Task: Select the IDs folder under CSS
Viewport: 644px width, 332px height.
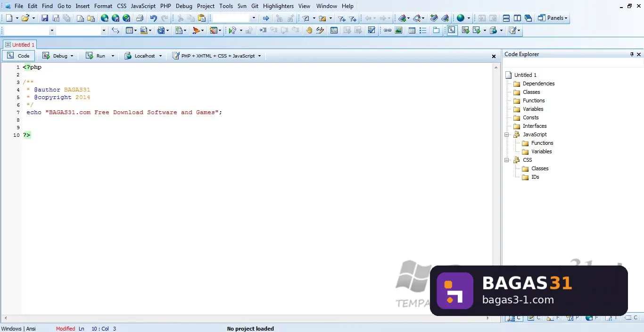Action: point(530,177)
